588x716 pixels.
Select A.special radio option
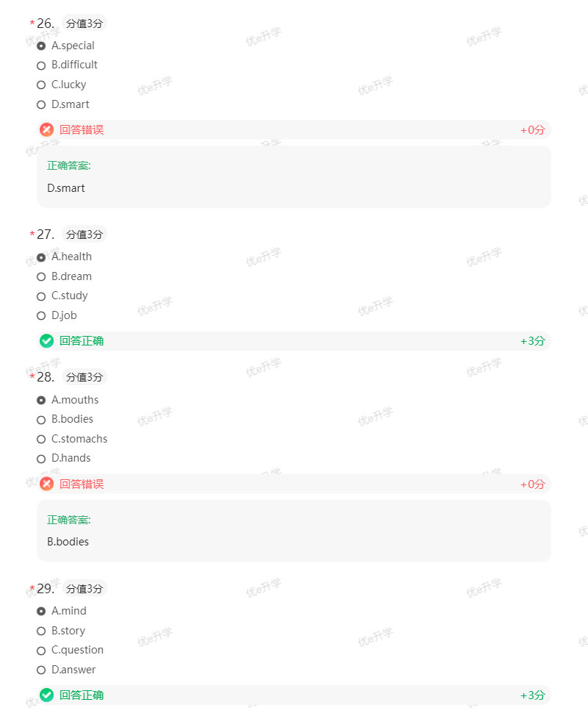(x=41, y=46)
